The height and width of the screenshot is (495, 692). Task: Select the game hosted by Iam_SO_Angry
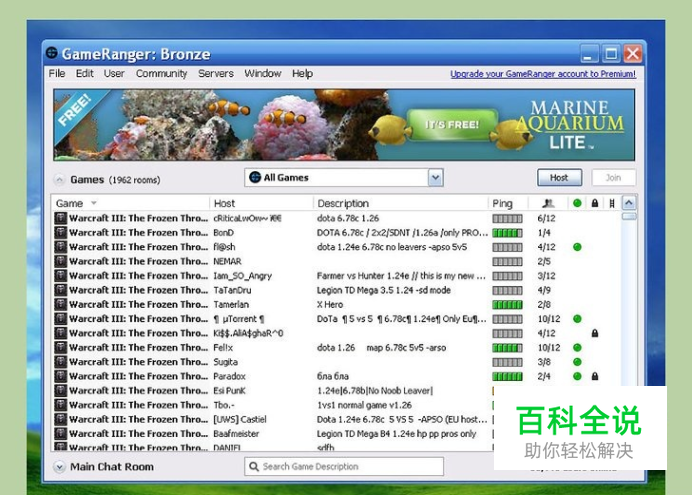[x=337, y=276]
